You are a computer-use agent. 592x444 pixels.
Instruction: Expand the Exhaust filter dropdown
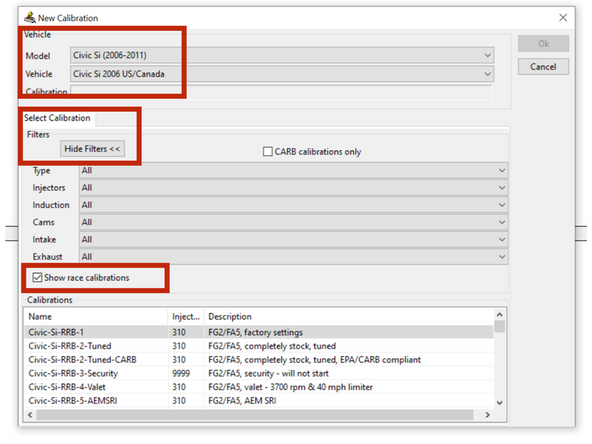coord(293,257)
